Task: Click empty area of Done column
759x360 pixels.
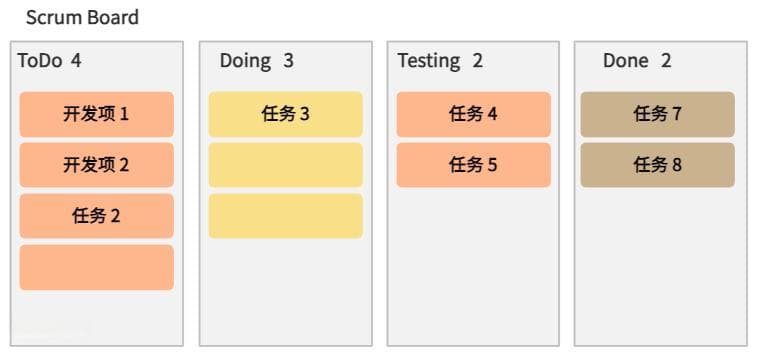Action: [661, 266]
